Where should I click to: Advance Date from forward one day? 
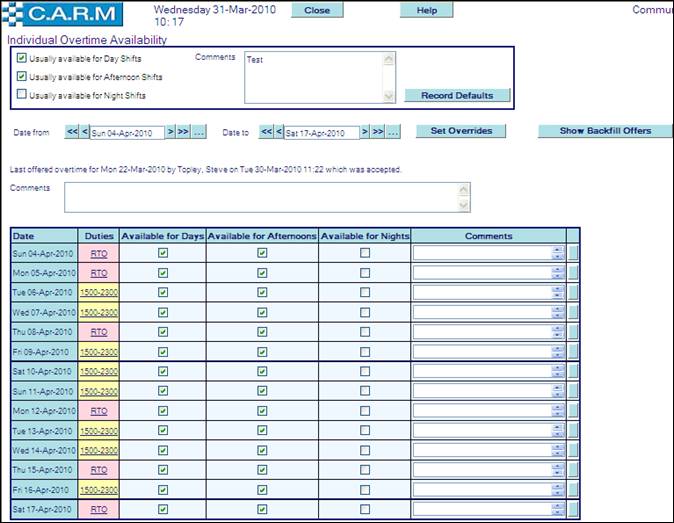(171, 132)
